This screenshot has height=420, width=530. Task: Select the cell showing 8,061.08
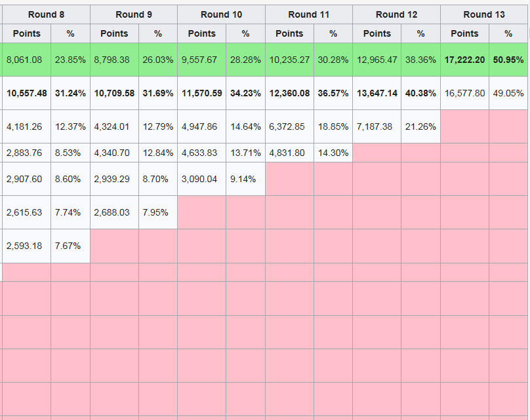click(x=24, y=60)
